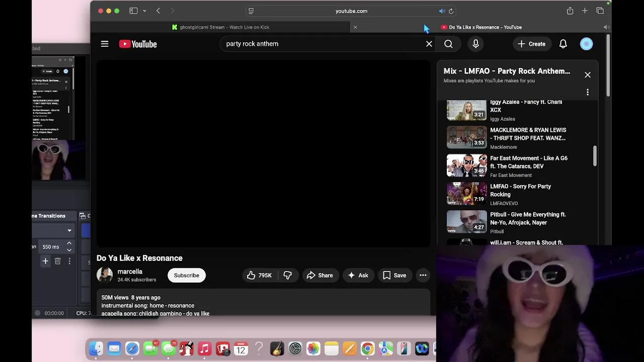The width and height of the screenshot is (644, 362).
Task: Open Messages from the Dock
Action: point(169,348)
